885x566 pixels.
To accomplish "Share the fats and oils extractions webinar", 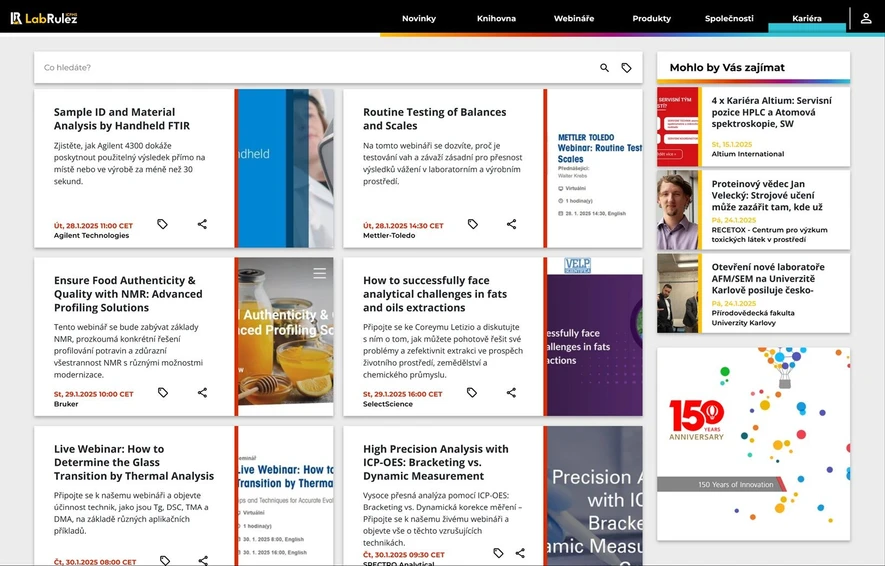I will click(511, 392).
